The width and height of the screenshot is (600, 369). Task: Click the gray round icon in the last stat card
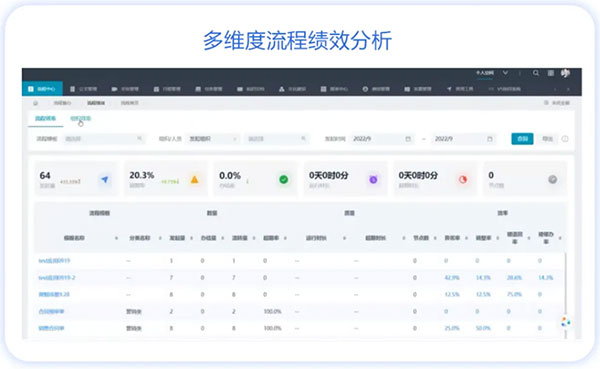(x=552, y=179)
